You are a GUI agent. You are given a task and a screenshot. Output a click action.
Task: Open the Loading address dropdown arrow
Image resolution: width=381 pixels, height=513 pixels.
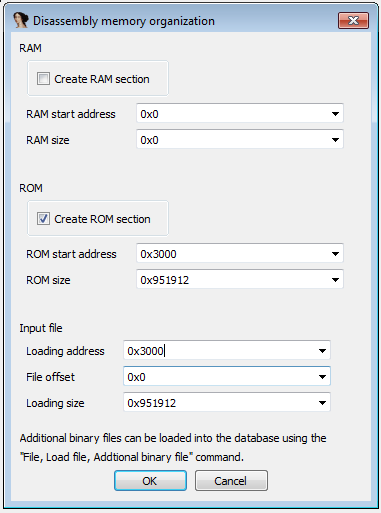[x=322, y=351]
